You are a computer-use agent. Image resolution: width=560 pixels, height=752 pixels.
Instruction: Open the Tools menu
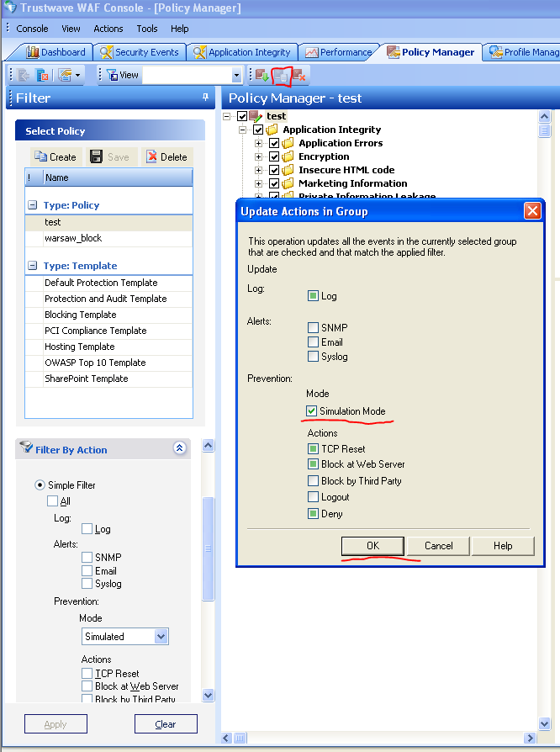click(147, 29)
